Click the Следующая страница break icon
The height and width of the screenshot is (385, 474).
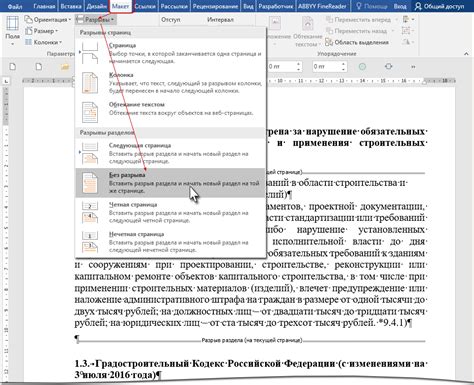tap(90, 153)
